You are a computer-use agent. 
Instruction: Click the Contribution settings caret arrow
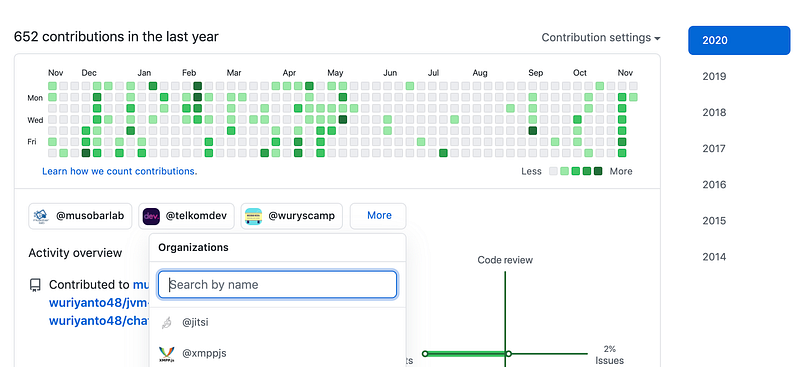657,39
